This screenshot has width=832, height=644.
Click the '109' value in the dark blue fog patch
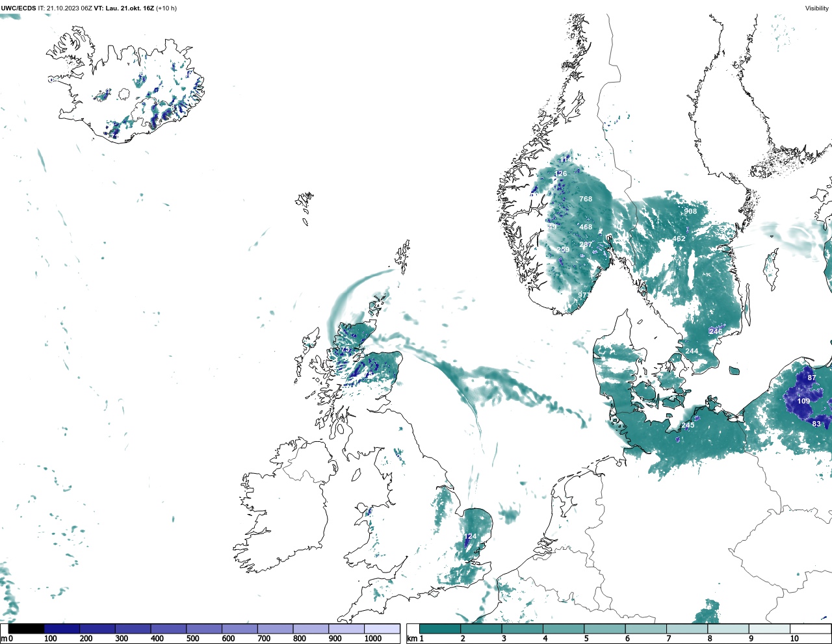[804, 401]
